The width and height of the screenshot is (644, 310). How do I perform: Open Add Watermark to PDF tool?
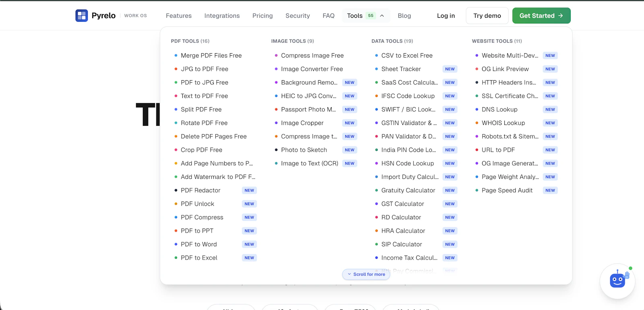(218, 177)
